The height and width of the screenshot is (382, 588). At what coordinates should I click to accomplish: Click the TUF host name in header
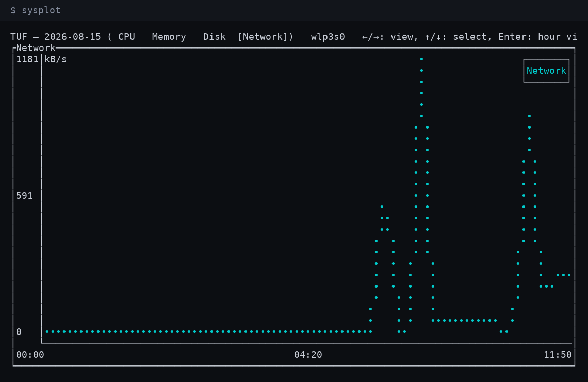tap(19, 37)
